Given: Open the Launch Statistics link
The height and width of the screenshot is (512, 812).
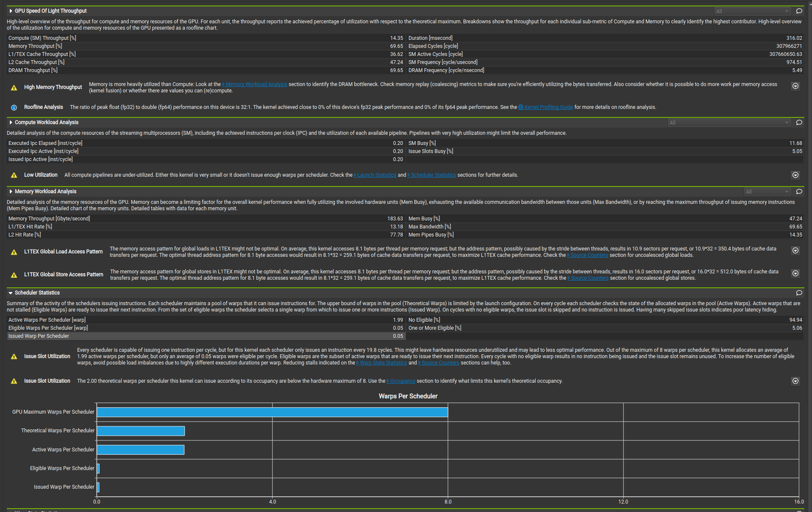Looking at the screenshot, I should [375, 175].
